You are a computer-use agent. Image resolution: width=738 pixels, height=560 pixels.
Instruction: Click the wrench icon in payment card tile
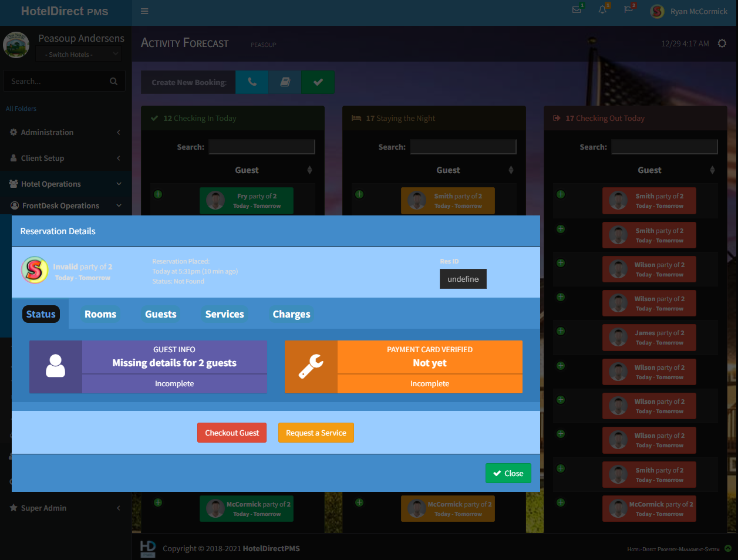[311, 367]
